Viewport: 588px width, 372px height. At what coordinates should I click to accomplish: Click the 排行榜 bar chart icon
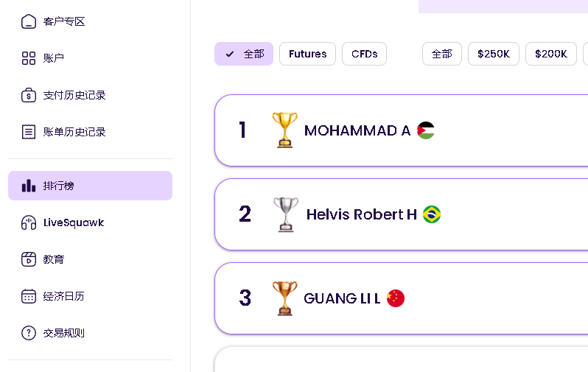tap(29, 186)
